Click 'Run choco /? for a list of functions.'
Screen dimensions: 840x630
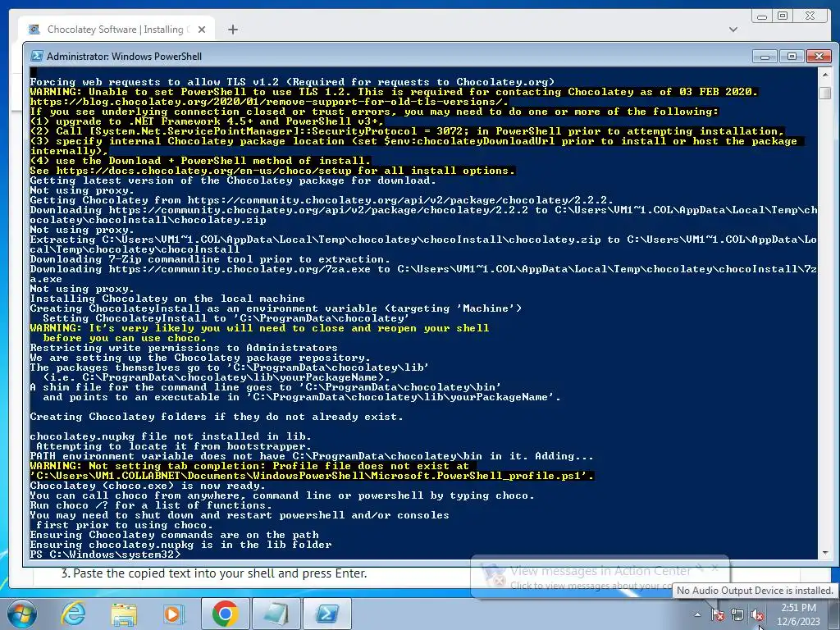151,505
